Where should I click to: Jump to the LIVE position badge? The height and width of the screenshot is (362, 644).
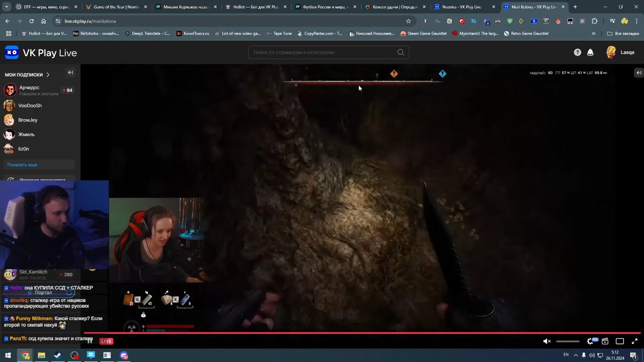106,341
